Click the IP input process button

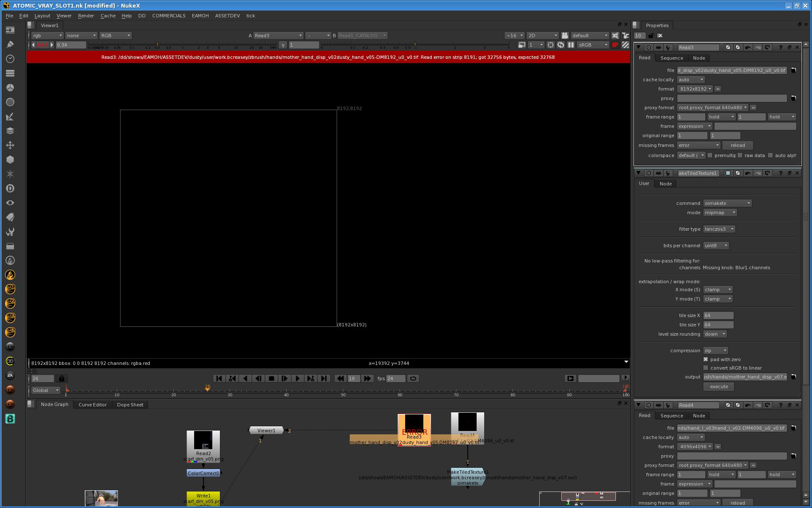[x=615, y=45]
